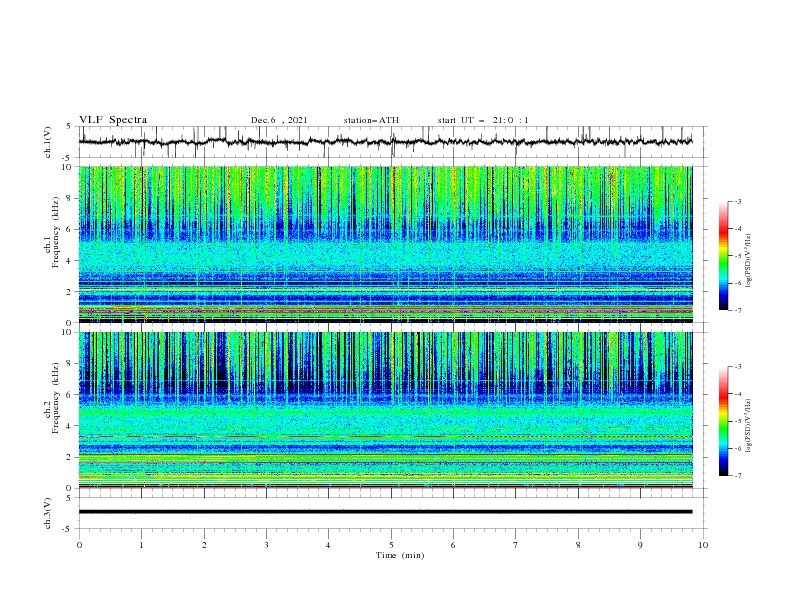This screenshot has height=612, width=792.
Task: Click the "Time (min)" axis label
Action: click(x=400, y=555)
